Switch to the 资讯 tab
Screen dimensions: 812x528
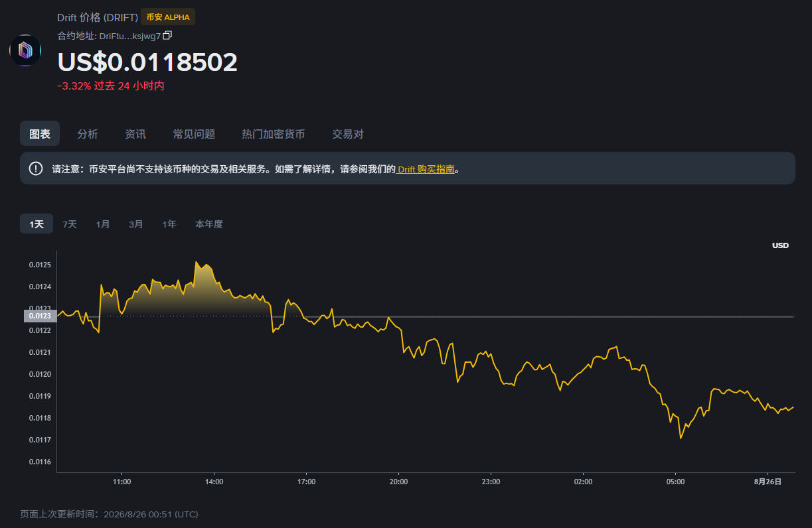pyautogui.click(x=135, y=134)
